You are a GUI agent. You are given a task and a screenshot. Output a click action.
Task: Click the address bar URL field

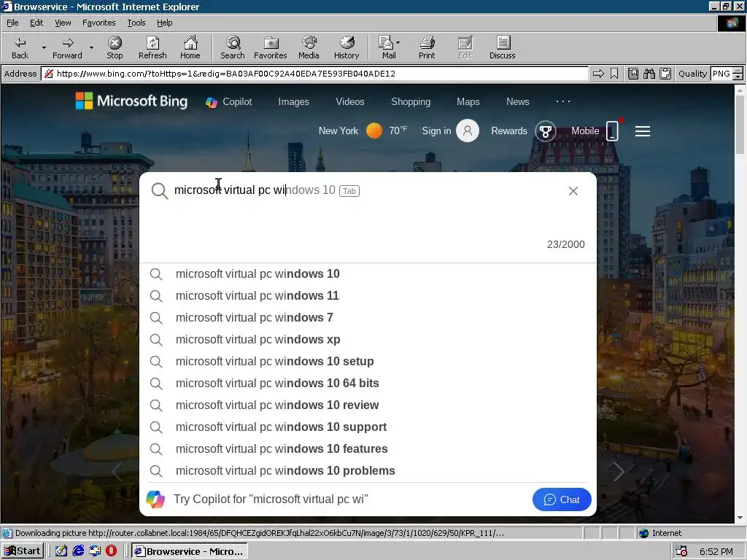point(314,74)
